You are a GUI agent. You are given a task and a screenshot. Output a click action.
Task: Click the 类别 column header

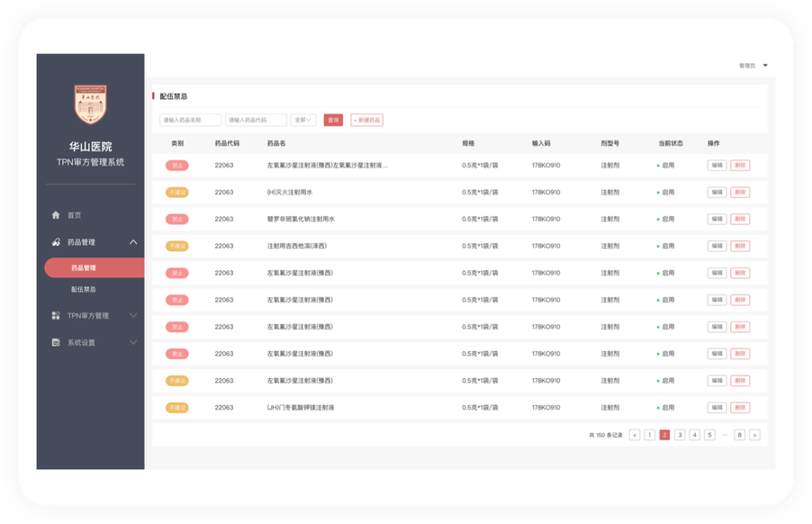coord(177,143)
